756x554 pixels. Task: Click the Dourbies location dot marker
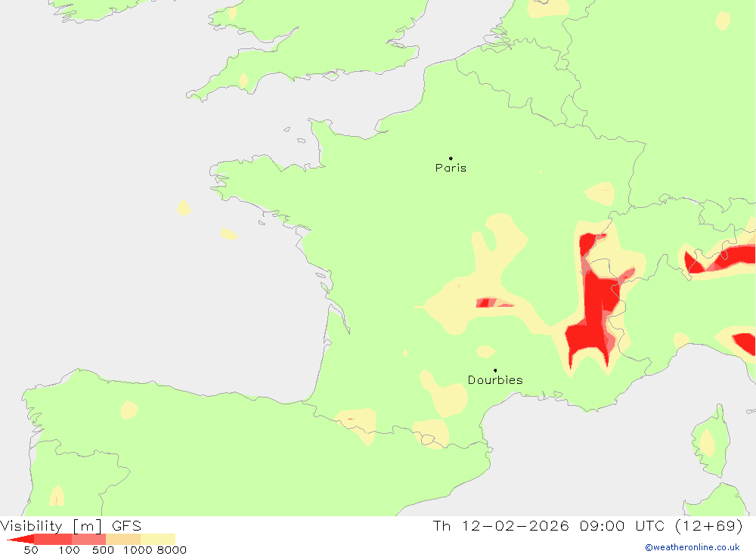[x=495, y=370]
